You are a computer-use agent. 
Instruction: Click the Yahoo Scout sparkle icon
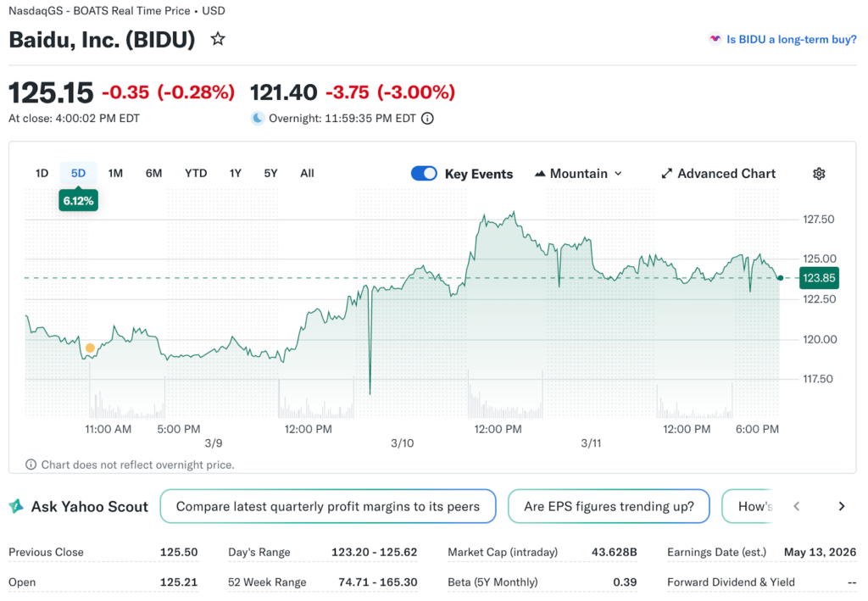(16, 506)
